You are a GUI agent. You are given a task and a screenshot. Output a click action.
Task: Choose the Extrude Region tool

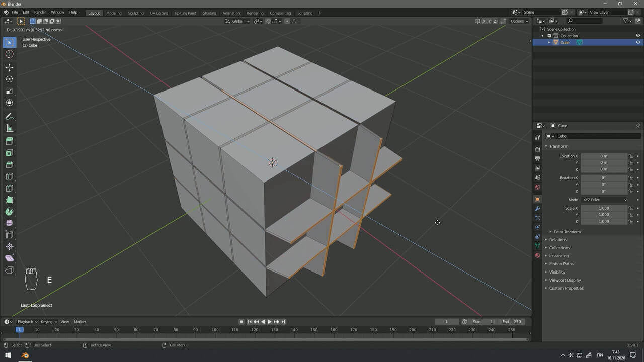[9, 141]
